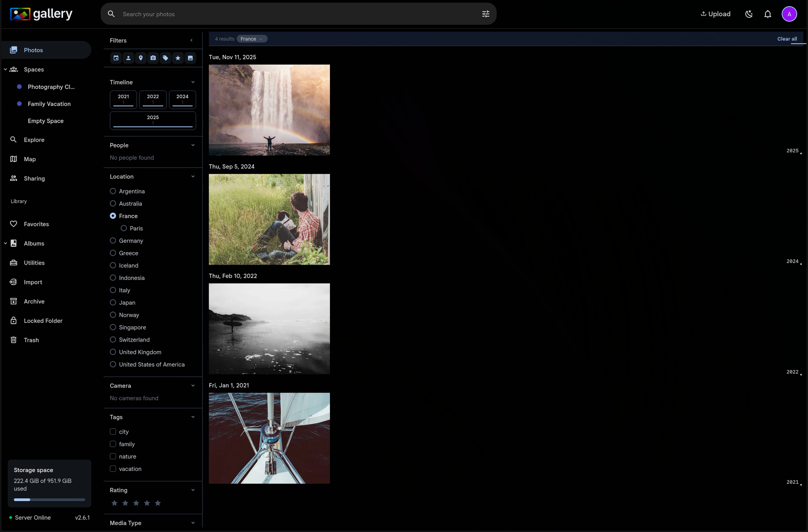808x532 pixels.
Task: Check the nature tag filter
Action: pos(112,456)
